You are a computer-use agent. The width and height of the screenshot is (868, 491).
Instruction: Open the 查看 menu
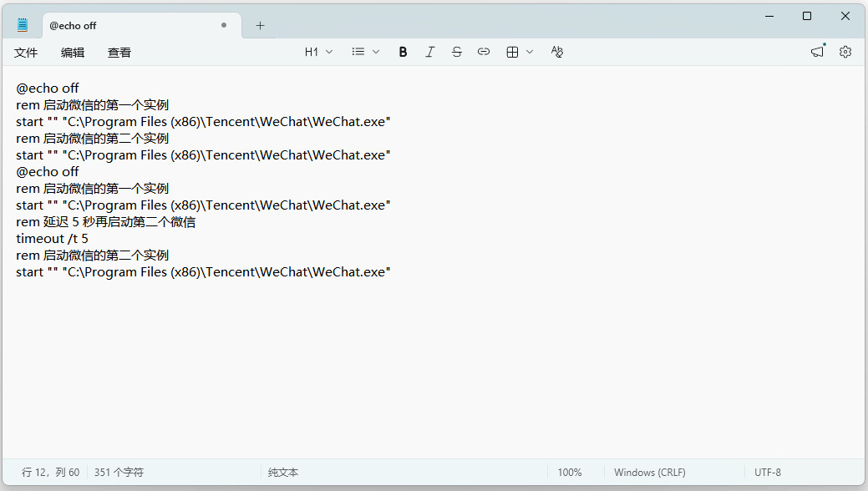[119, 53]
